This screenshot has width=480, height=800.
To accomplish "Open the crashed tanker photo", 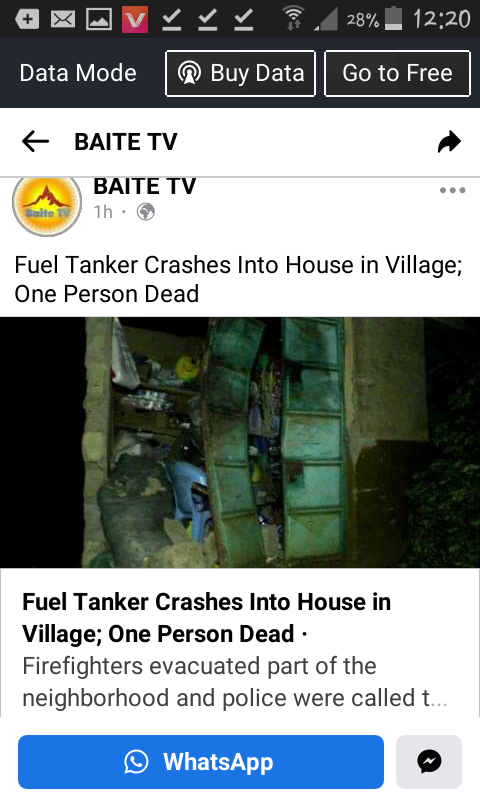I will point(240,442).
